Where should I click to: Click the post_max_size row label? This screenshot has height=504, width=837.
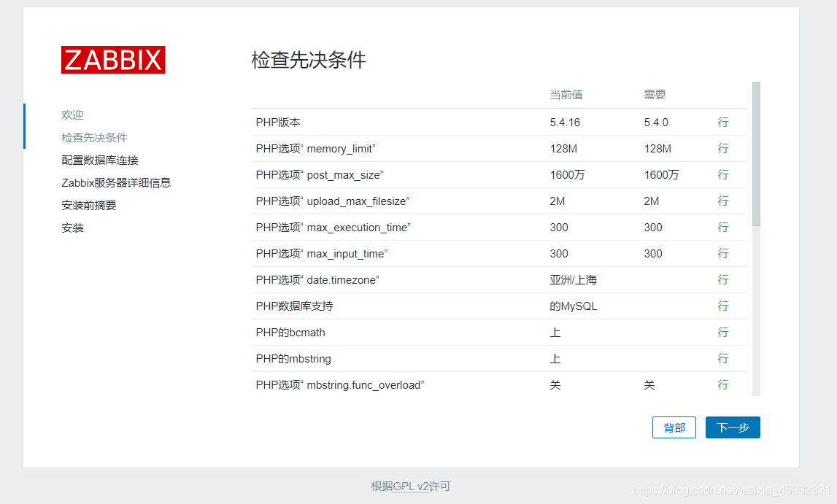319,175
